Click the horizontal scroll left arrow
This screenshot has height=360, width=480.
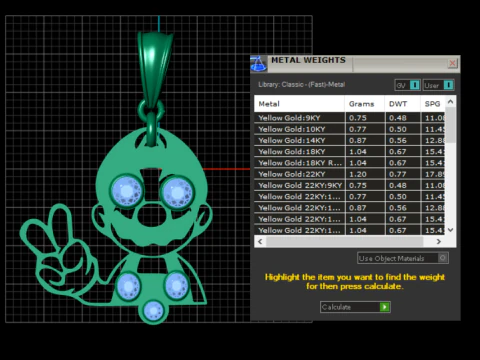(260, 241)
